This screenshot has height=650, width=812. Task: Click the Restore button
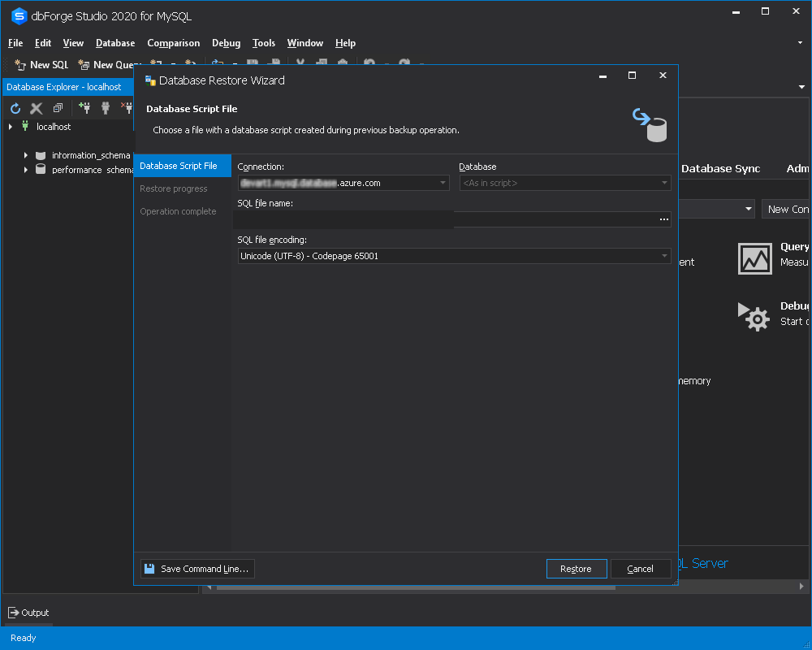[x=577, y=569]
